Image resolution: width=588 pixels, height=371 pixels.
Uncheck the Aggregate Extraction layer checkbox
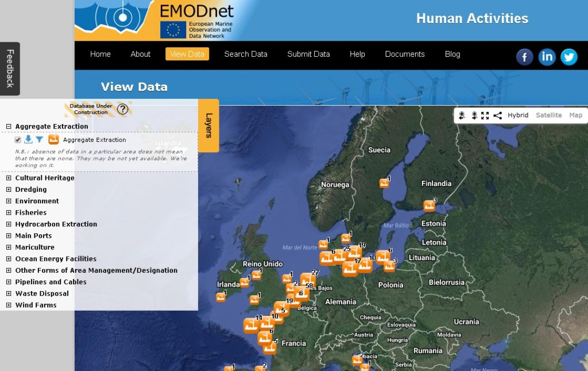click(x=18, y=140)
